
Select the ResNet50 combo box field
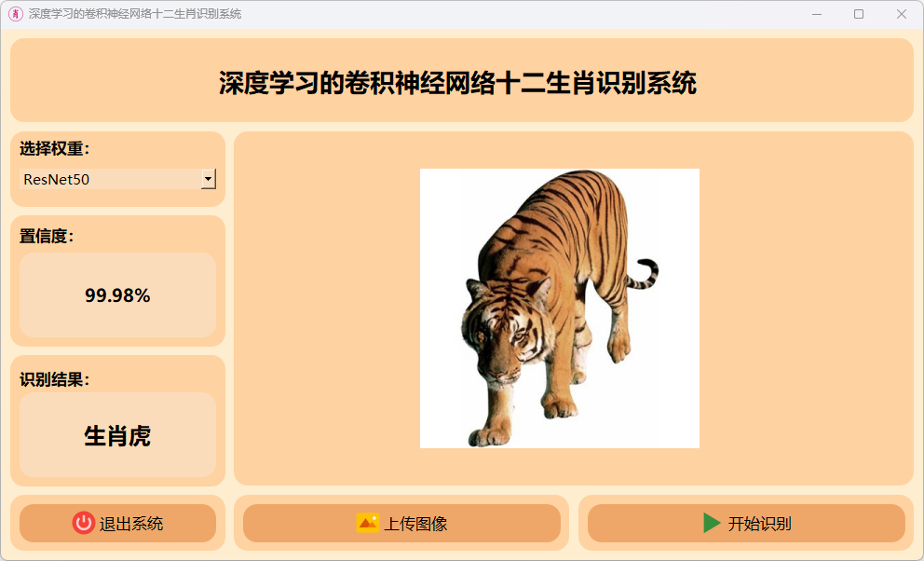118,179
